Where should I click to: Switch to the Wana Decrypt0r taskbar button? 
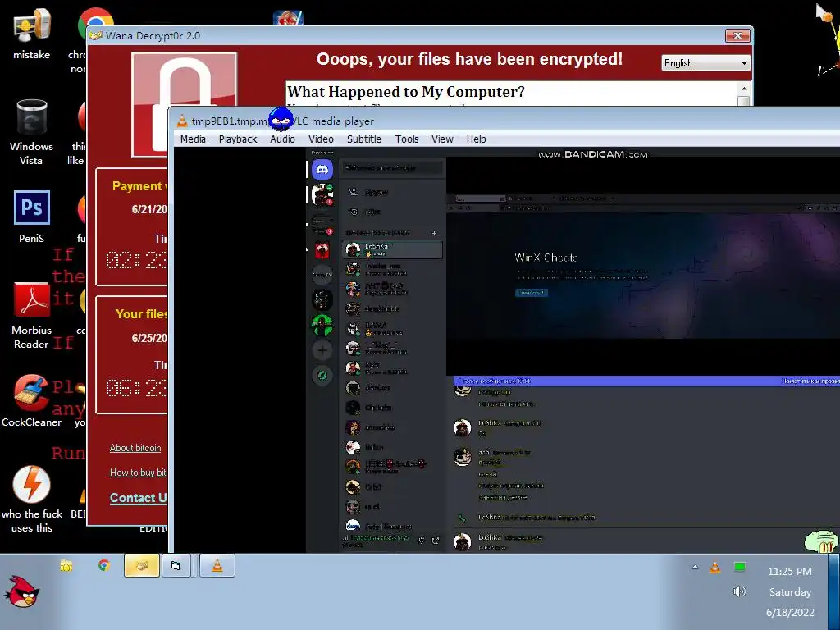(141, 566)
